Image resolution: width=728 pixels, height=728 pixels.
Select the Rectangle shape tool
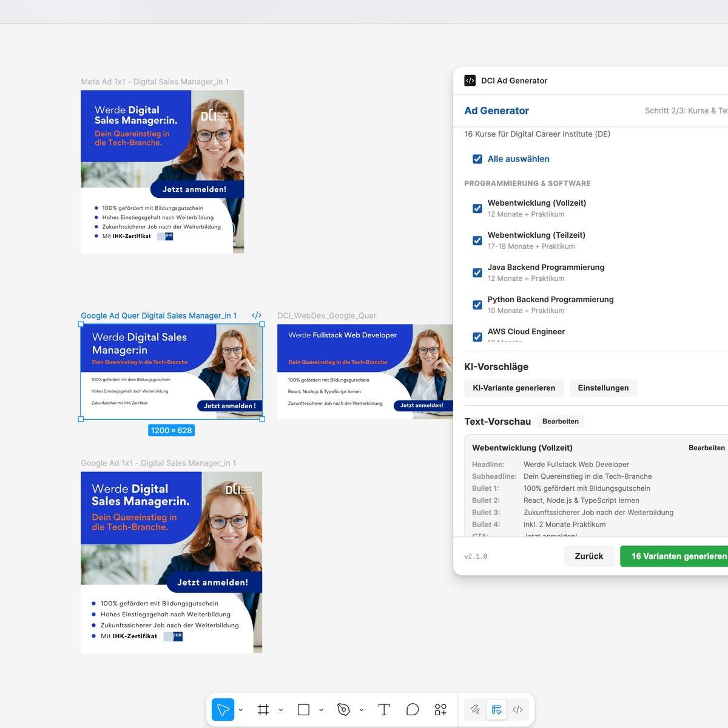click(304, 709)
